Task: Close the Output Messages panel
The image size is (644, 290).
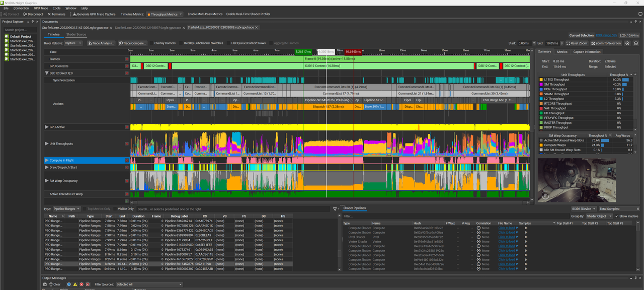Action: click(640, 278)
